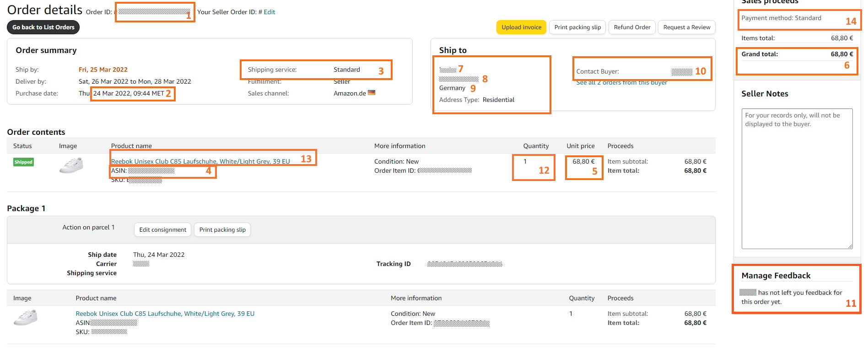Open the shoe thumbnail in the Package 1 table
This screenshot has width=868, height=351.
click(x=25, y=317)
